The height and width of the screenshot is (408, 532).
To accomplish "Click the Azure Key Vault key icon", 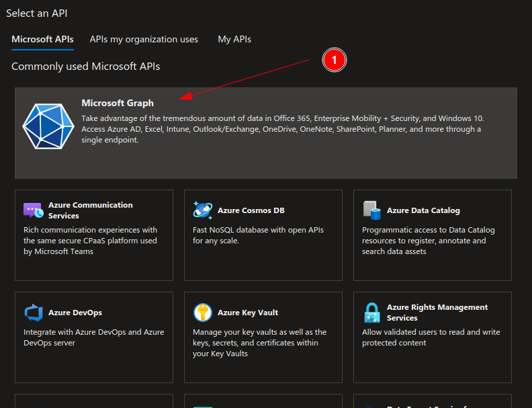I will (203, 313).
